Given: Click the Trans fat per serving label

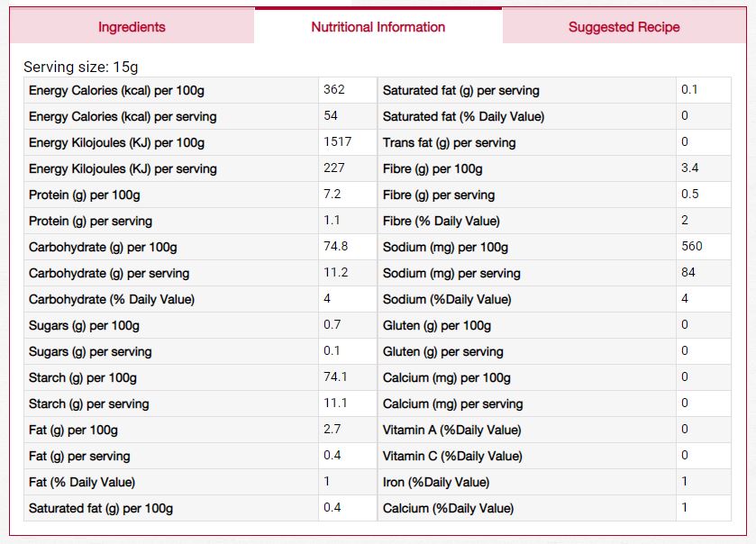Looking at the screenshot, I should point(450,142).
